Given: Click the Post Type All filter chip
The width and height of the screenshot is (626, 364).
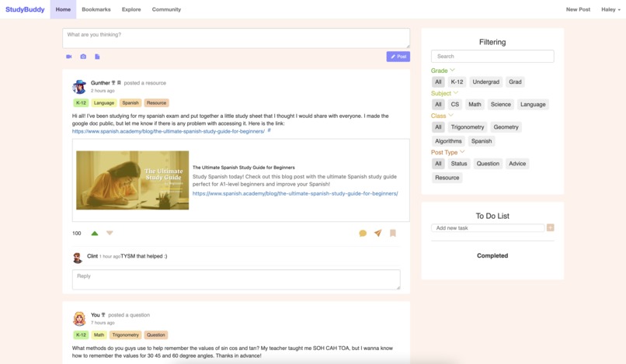Looking at the screenshot, I should click(438, 164).
